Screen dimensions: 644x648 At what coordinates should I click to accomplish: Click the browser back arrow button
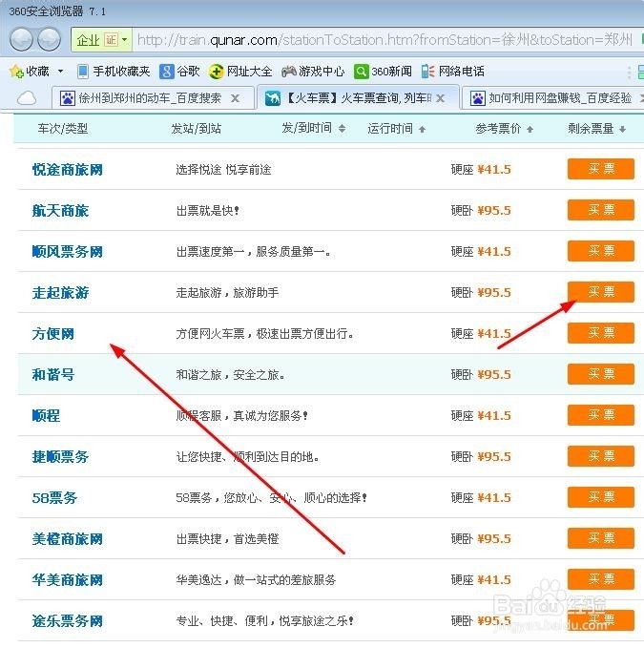(21, 40)
